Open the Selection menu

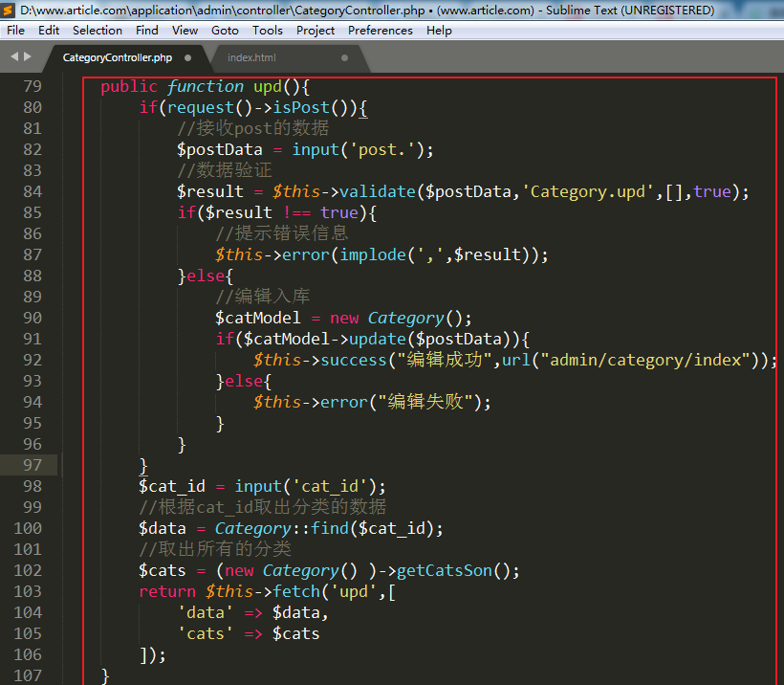(x=98, y=31)
